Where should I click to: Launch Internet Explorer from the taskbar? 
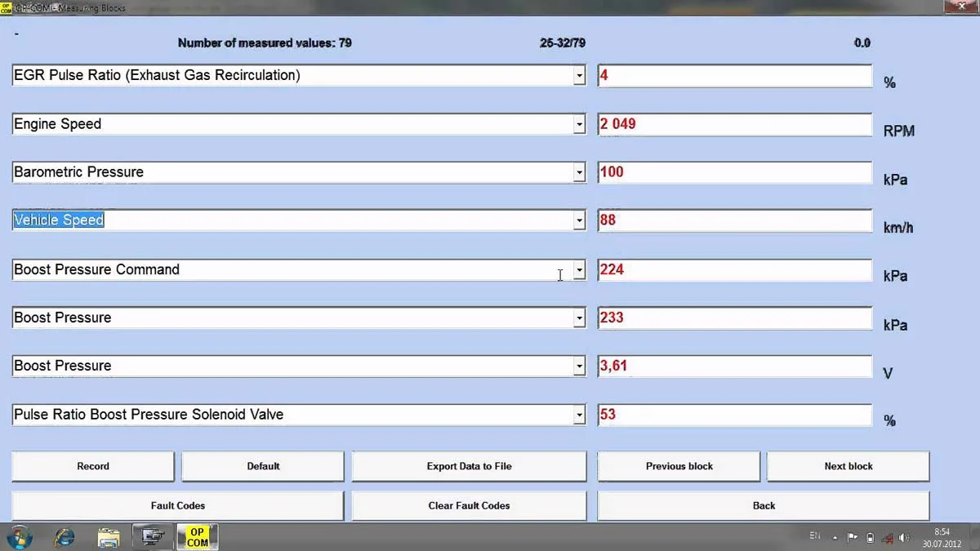pos(64,537)
